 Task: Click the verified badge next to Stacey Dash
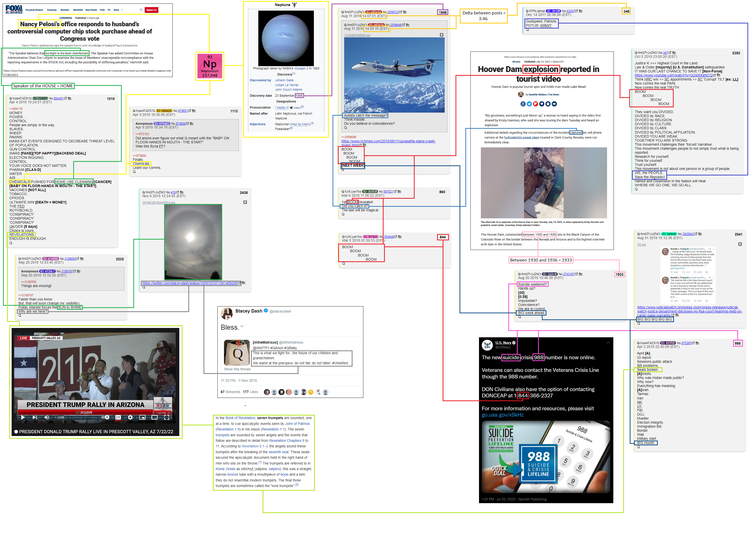tap(266, 311)
